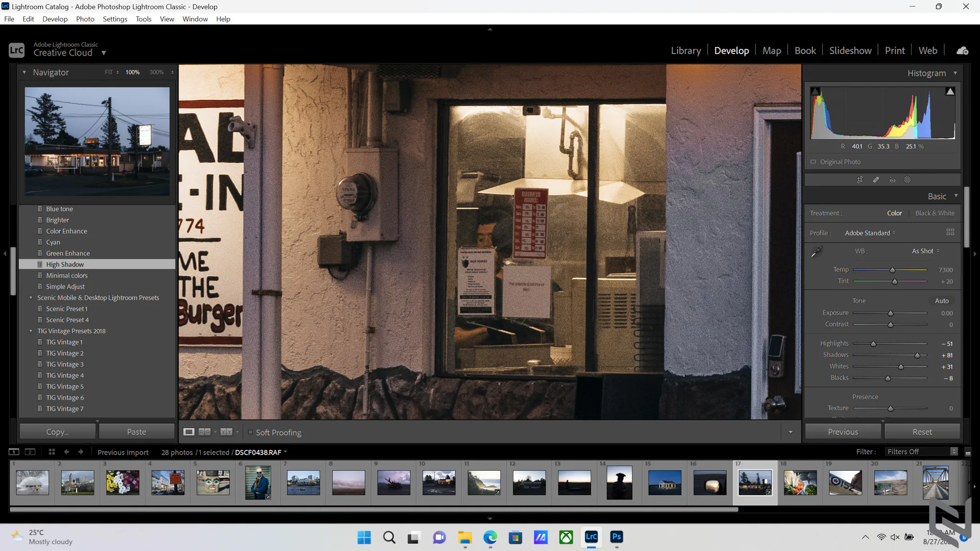
Task: Open the Adobe Standard profile dropdown
Action: 870,233
